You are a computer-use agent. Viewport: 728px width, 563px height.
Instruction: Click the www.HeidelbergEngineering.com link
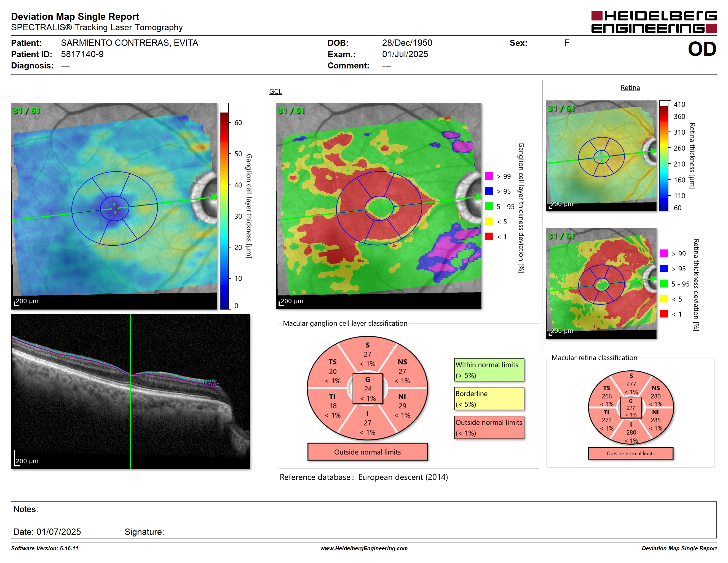click(364, 548)
